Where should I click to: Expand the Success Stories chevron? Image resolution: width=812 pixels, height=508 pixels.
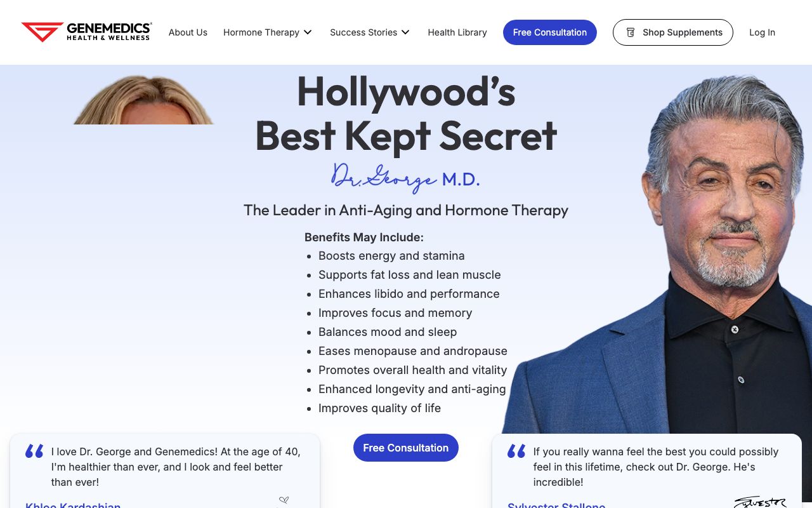(x=405, y=32)
